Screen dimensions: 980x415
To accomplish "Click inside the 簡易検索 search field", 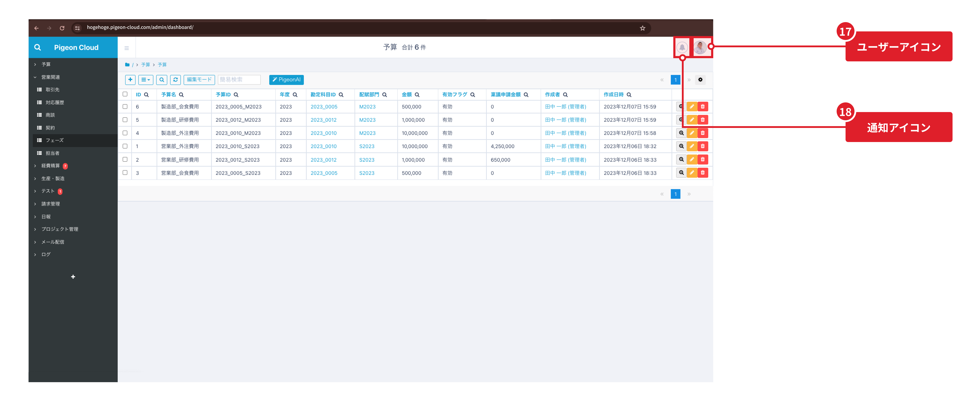I will coord(239,80).
